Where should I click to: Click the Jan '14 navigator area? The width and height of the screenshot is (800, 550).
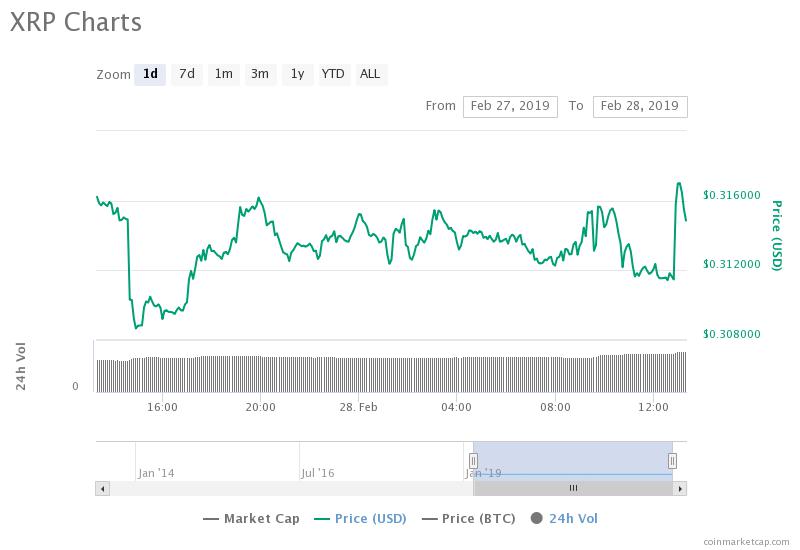click(156, 473)
